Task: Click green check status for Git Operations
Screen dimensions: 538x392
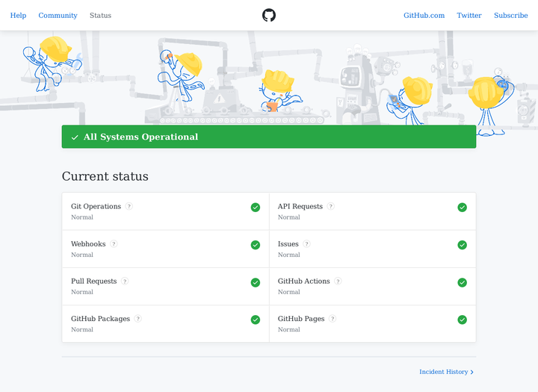Action: [256, 208]
